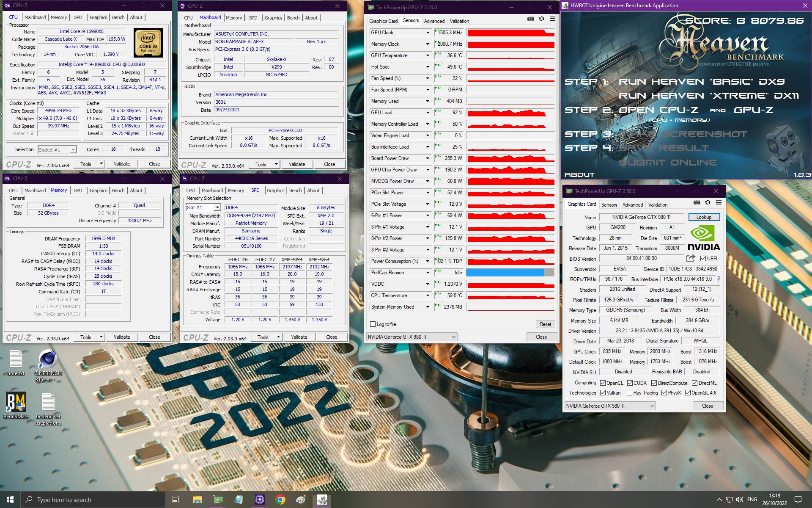Click the volume speaker tray icon

pyautogui.click(x=740, y=500)
